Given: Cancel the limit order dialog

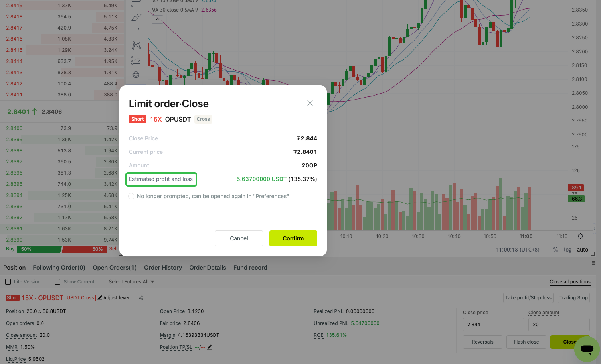Looking at the screenshot, I should 239,238.
